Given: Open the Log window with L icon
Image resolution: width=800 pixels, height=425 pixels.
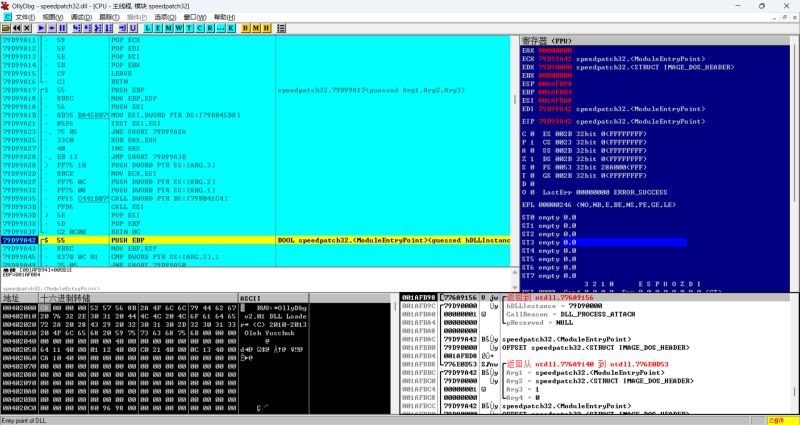Looking at the screenshot, I should point(148,28).
